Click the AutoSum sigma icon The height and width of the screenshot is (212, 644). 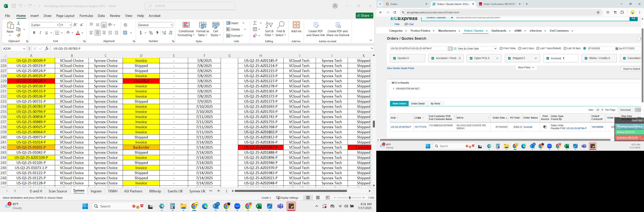(255, 23)
